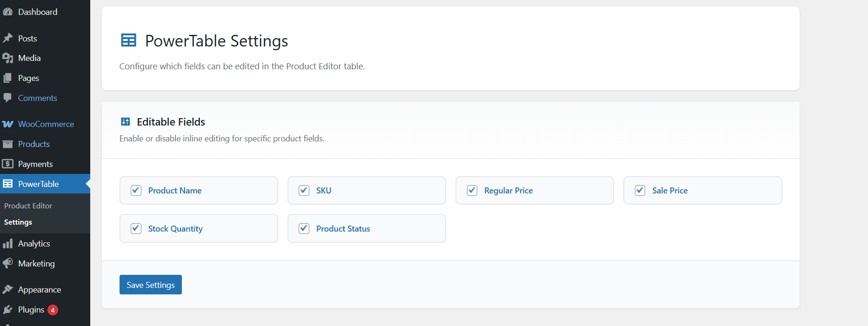Viewport: 868px width, 326px height.
Task: Click the Plugins update count badge
Action: (x=53, y=309)
